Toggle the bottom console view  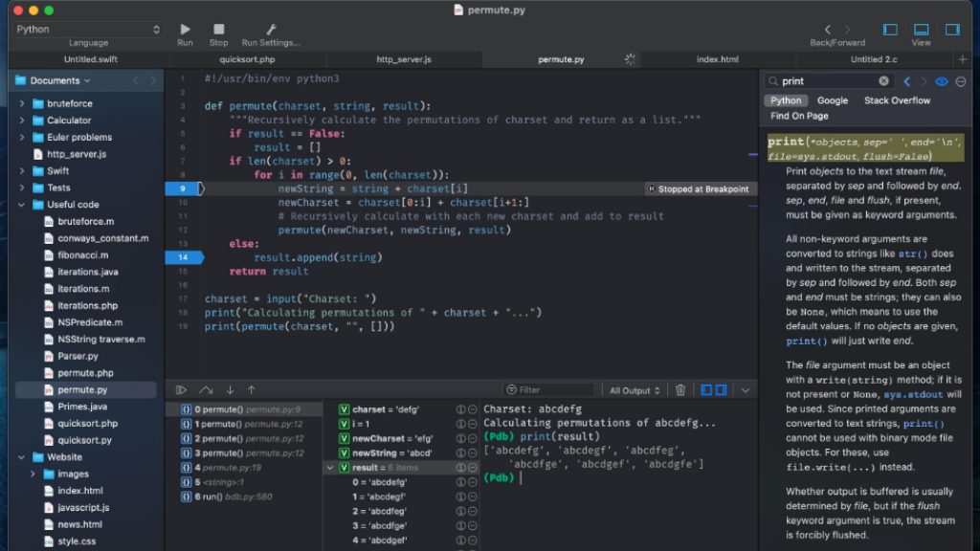(x=922, y=30)
